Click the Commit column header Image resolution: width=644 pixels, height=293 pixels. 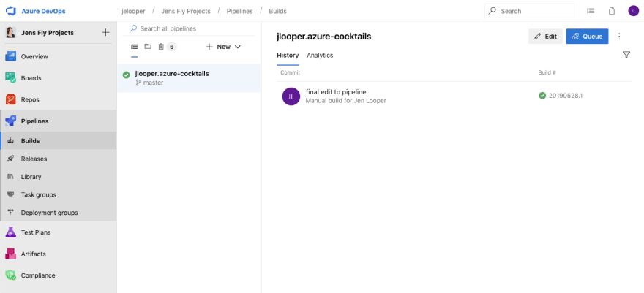[x=290, y=72]
